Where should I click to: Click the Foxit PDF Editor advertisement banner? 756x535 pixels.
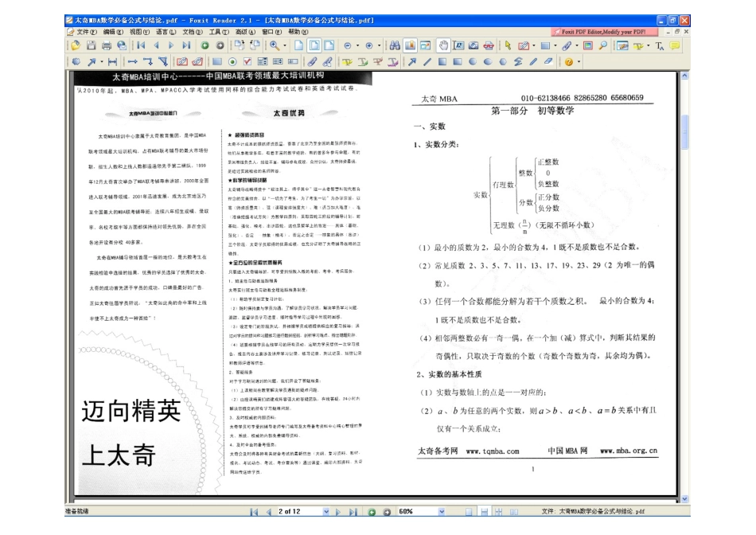coord(605,32)
